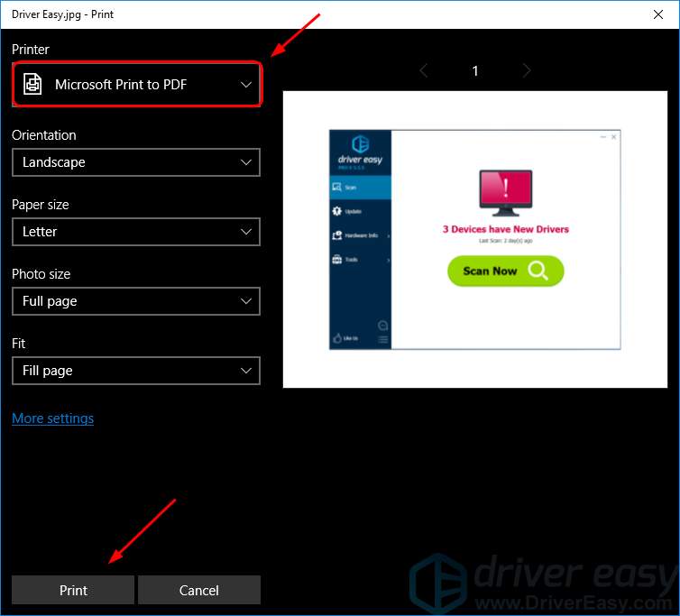Click the Orientation label text
Screen dimensions: 680x616
coord(44,135)
